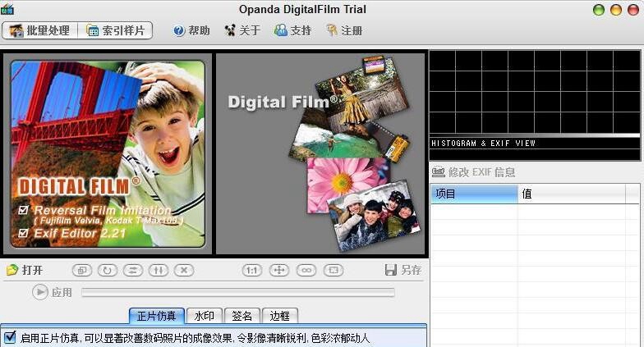Click the rotate image icon
This screenshot has height=347, width=644.
108,271
